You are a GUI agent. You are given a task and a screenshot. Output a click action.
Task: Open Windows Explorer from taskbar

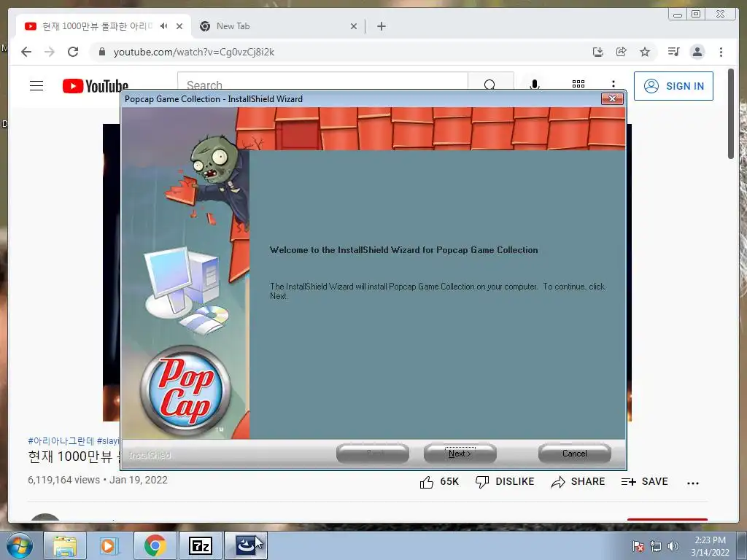tap(65, 545)
